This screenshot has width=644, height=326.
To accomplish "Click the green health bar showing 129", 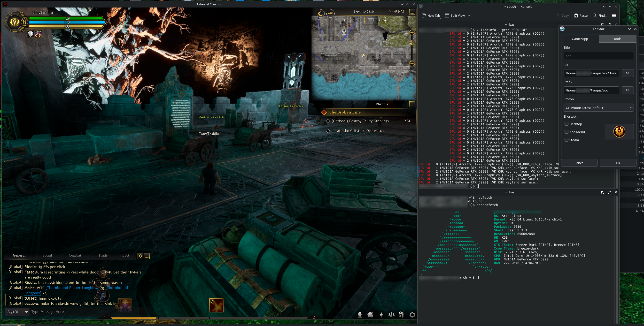I will (x=67, y=18).
